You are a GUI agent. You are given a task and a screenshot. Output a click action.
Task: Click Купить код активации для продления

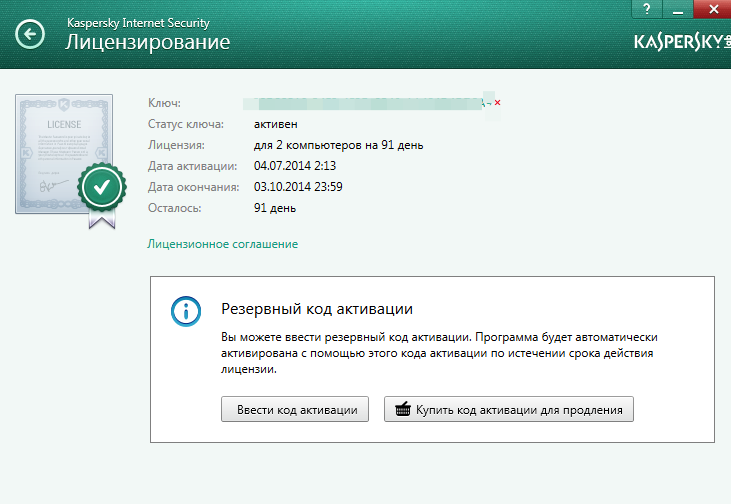(509, 409)
